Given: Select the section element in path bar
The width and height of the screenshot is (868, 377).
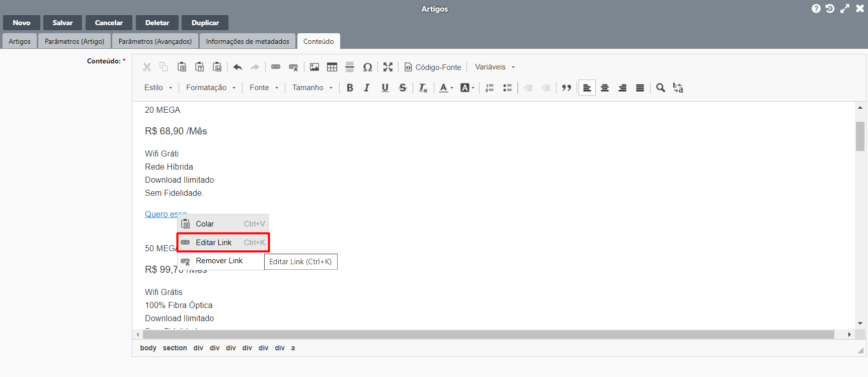Looking at the screenshot, I should [x=175, y=348].
